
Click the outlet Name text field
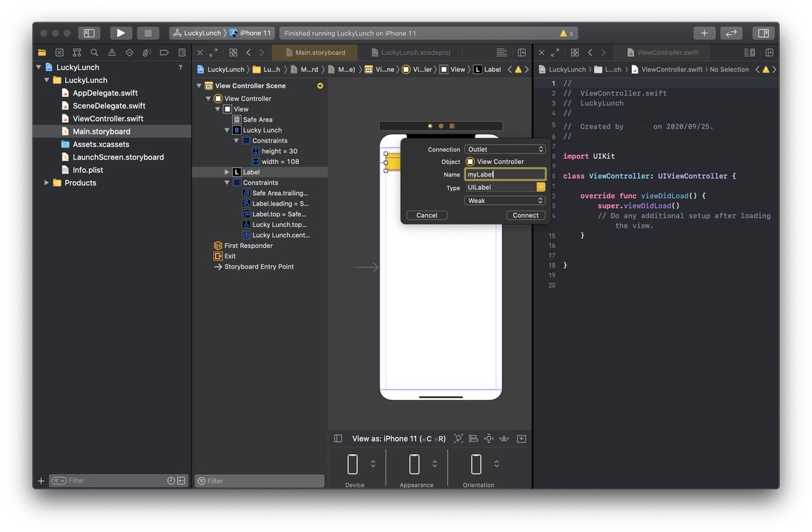(x=504, y=174)
